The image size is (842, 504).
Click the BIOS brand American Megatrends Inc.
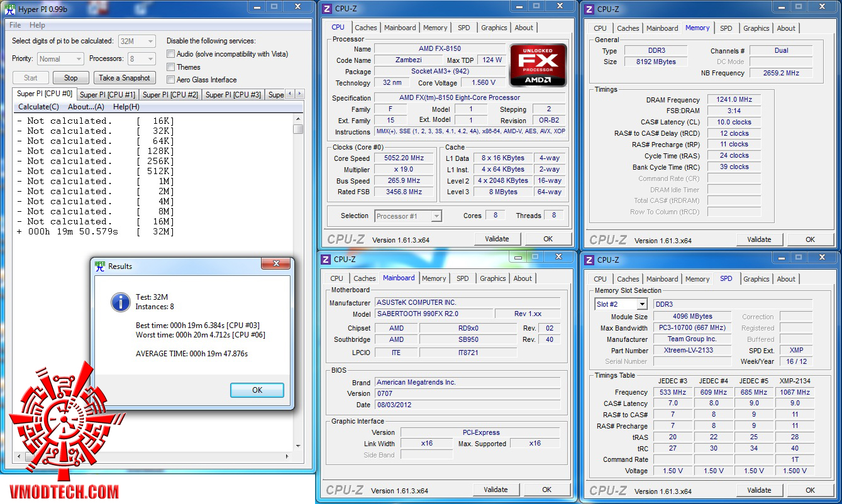tap(468, 383)
